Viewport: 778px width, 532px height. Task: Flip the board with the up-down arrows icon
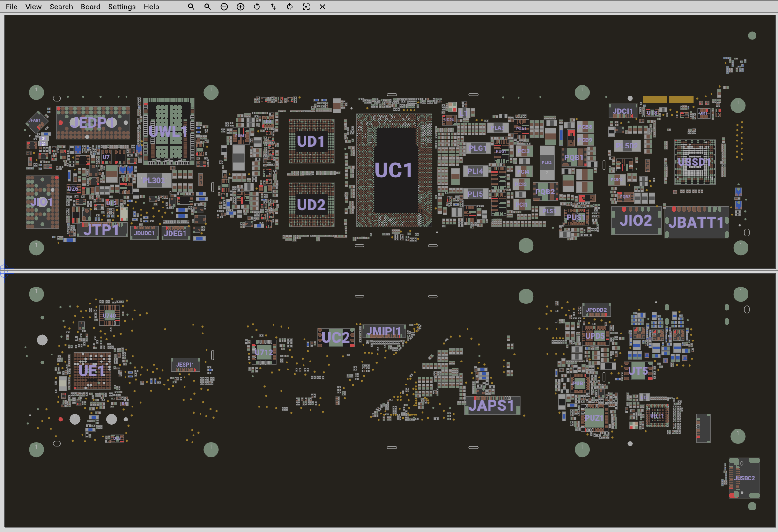[x=273, y=7]
